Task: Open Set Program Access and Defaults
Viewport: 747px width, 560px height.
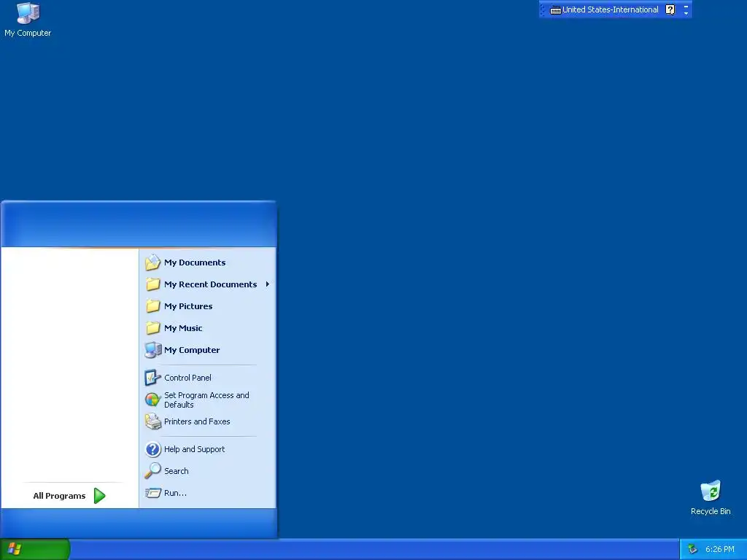Action: pos(208,400)
